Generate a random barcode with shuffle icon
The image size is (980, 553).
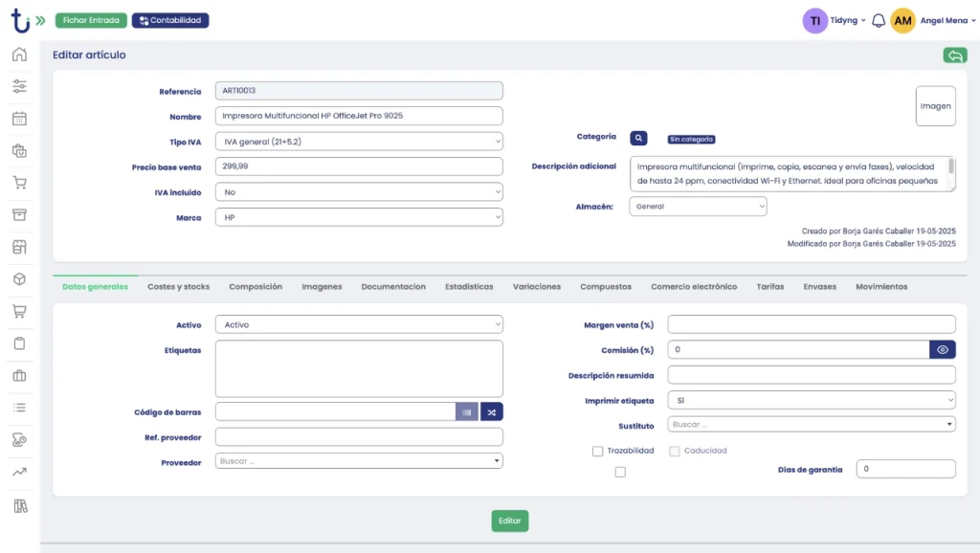(x=491, y=411)
